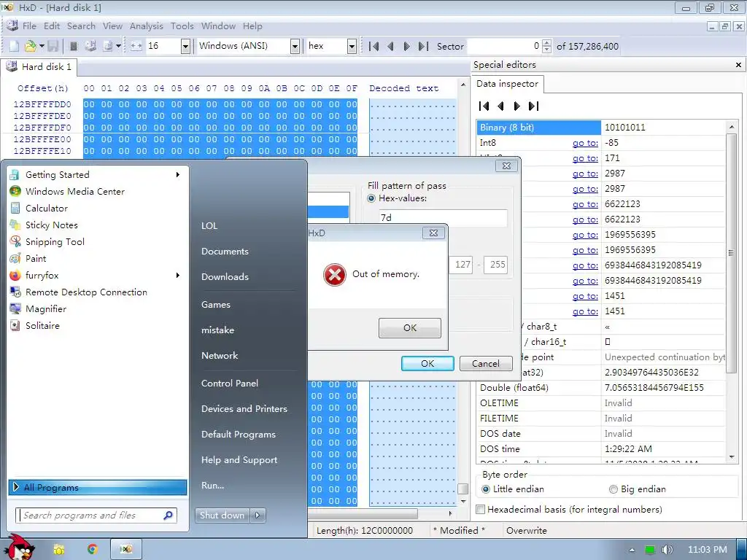Click OK in the fill pattern dialog
This screenshot has width=747, height=560.
tap(427, 364)
